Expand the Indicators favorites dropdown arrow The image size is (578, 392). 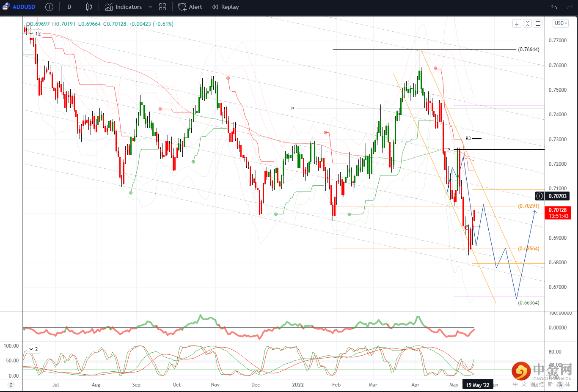(x=150, y=7)
